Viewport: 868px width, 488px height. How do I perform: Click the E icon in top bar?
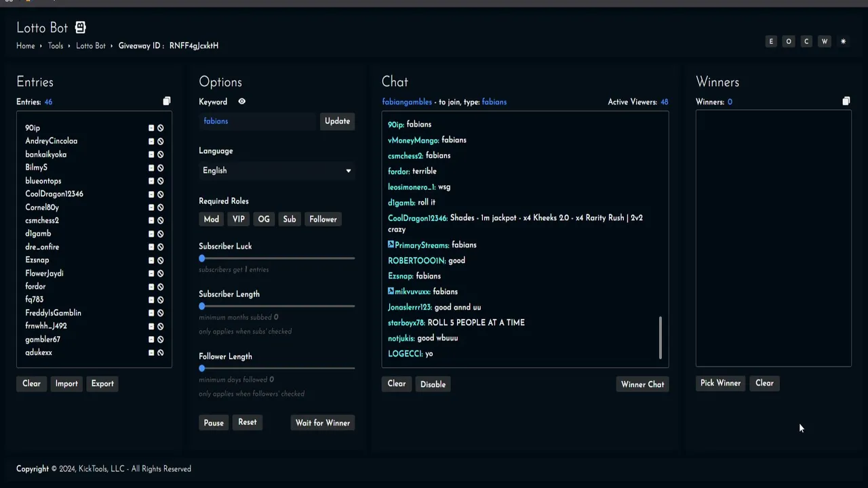coord(771,41)
